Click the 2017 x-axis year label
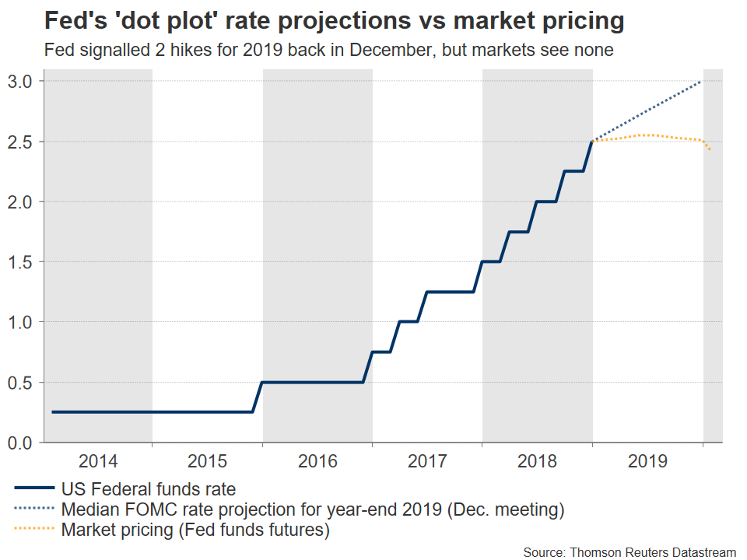Screen dimensions: 747x560 427,461
